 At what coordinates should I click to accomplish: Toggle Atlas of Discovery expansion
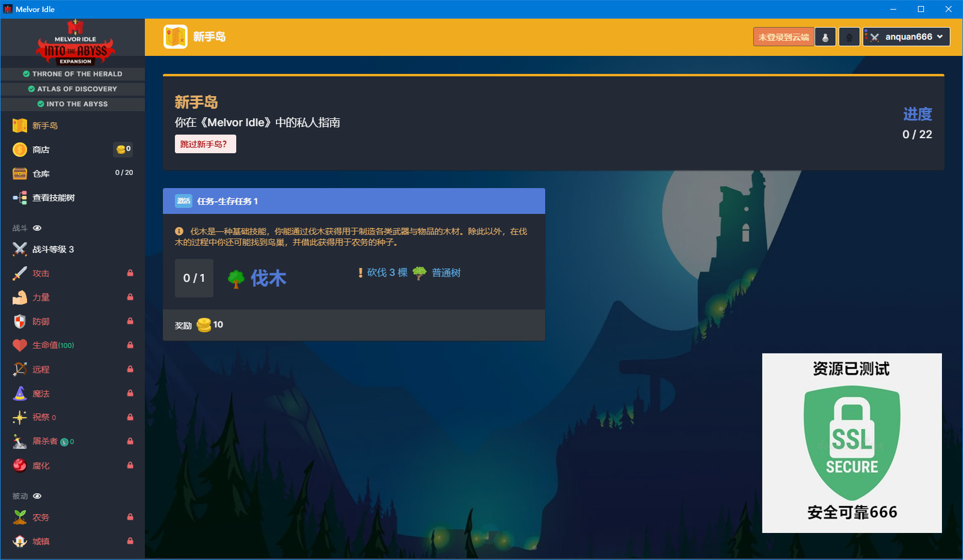click(73, 89)
